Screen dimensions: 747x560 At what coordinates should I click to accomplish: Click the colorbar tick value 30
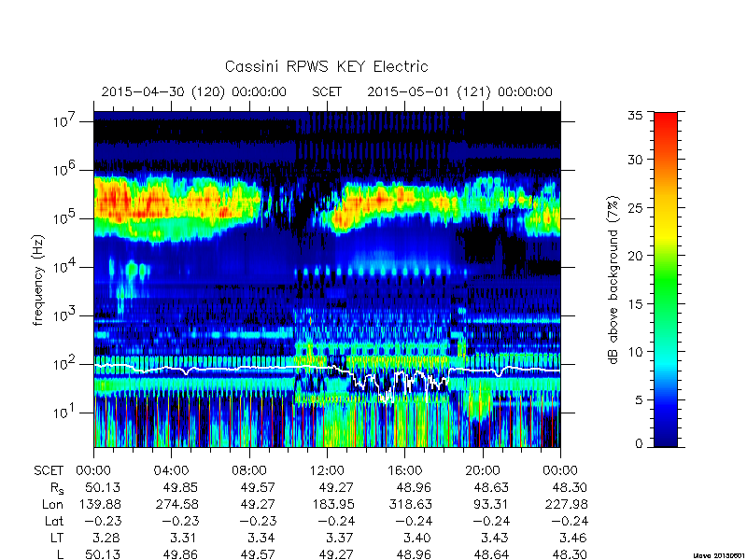636,160
